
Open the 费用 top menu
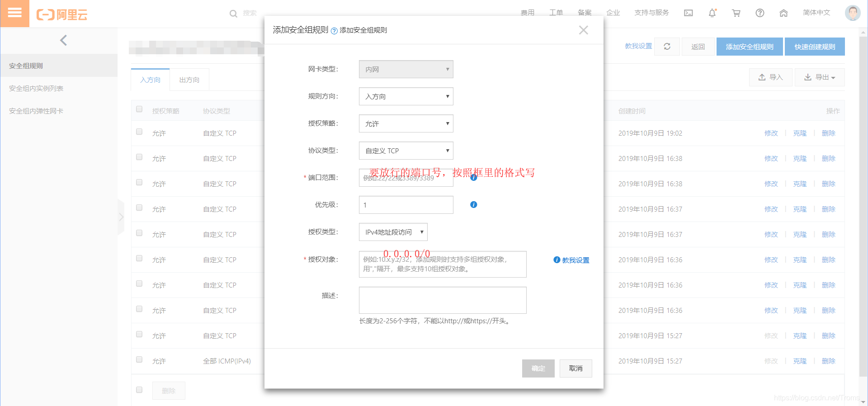(x=527, y=13)
